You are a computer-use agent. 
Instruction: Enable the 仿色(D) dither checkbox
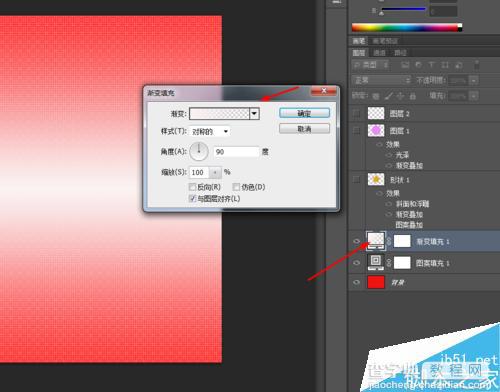pyautogui.click(x=236, y=187)
